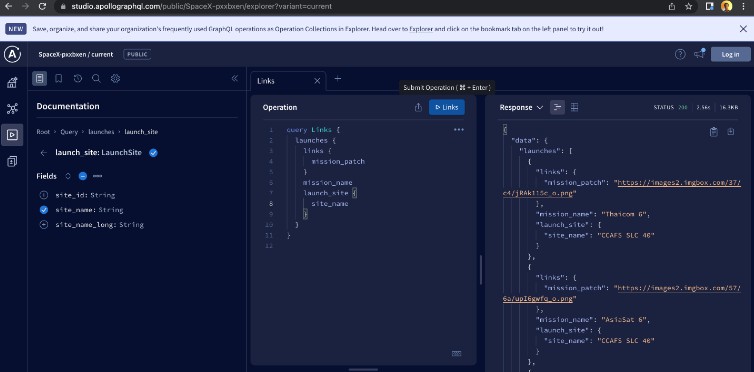
Task: Click the handle below the operation editor
Action: [x=364, y=370]
